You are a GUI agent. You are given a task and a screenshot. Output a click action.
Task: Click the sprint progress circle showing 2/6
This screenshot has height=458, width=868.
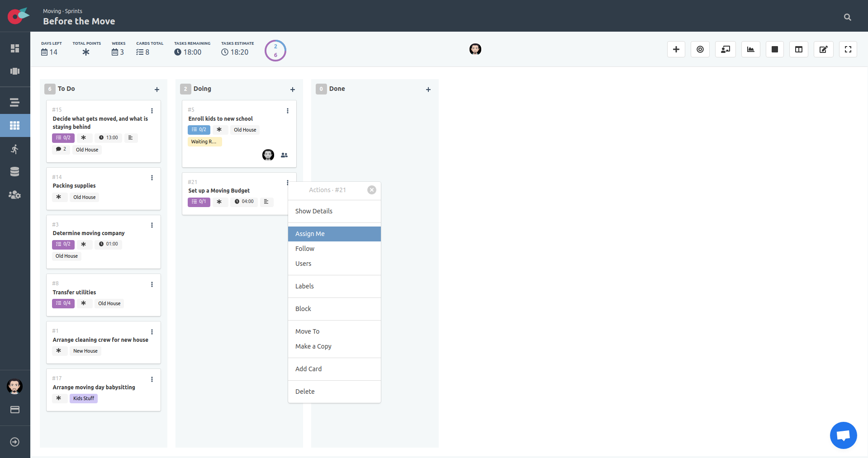pos(275,50)
